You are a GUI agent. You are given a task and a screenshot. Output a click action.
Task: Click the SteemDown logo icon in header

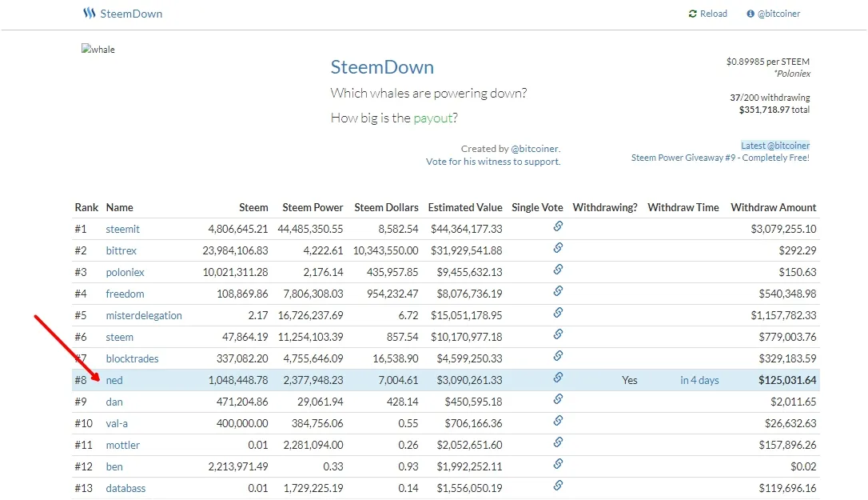(x=90, y=14)
